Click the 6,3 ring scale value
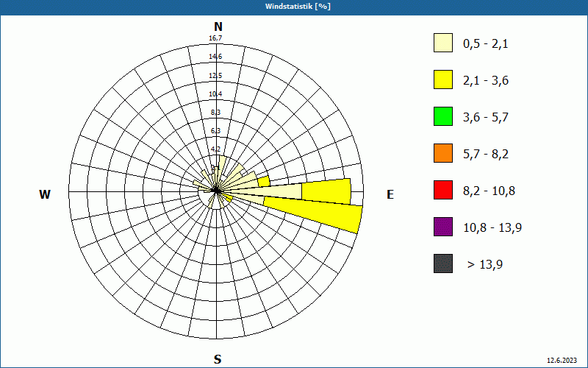588x368 pixels. pos(215,131)
